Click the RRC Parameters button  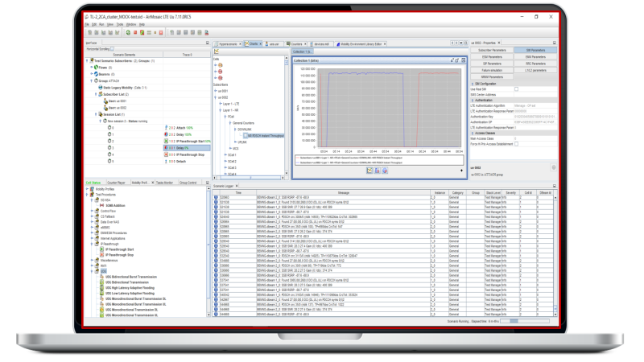click(x=535, y=64)
